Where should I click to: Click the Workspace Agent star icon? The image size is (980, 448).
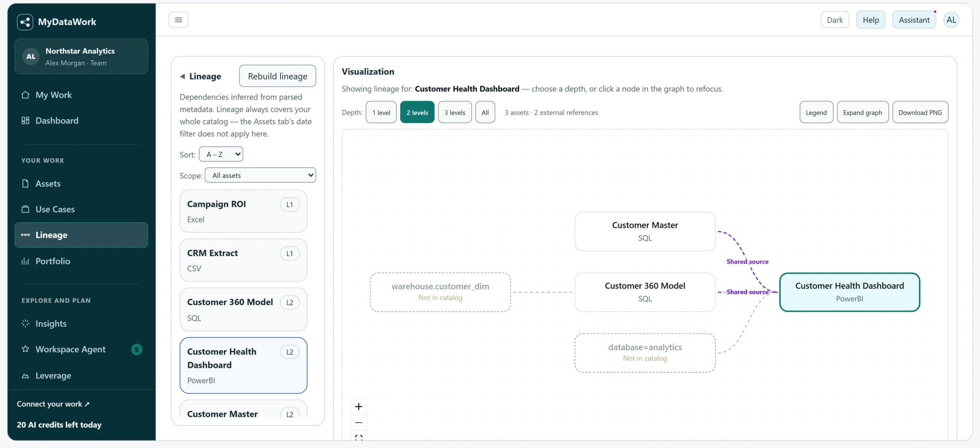pyautogui.click(x=25, y=349)
